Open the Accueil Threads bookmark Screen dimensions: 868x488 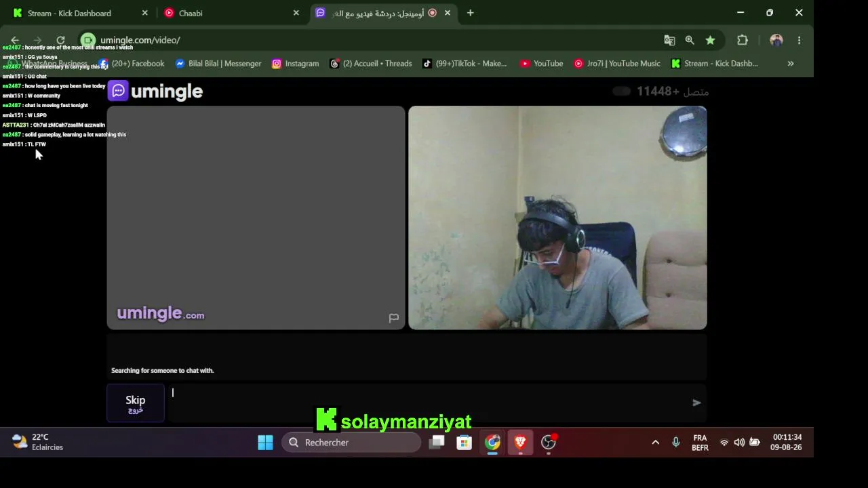click(371, 63)
